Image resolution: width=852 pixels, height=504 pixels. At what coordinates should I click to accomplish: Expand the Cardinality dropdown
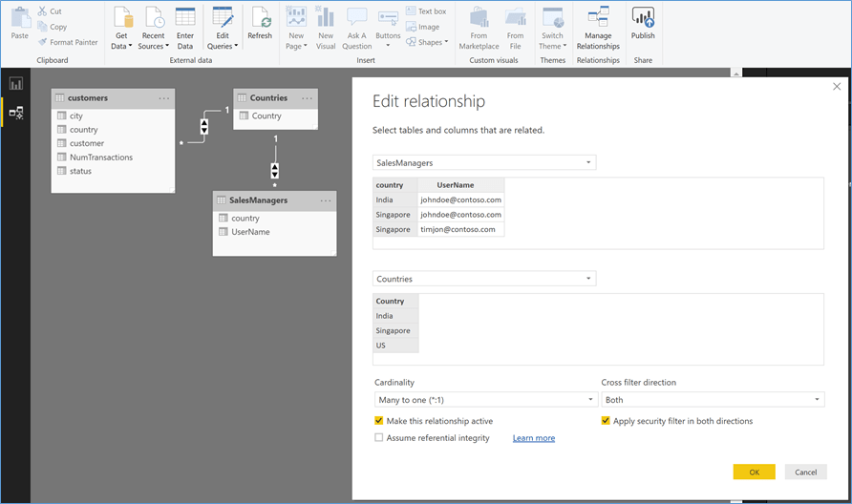[486, 400]
